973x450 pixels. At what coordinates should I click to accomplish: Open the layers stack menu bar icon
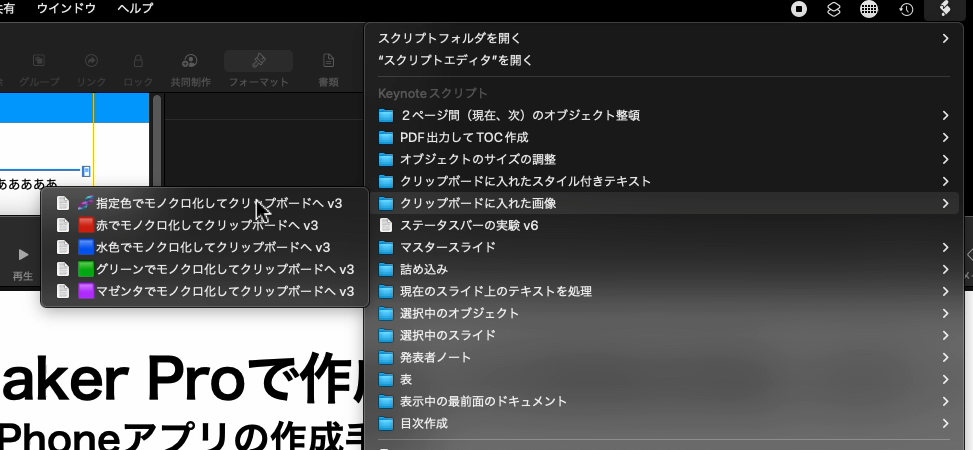tap(834, 9)
